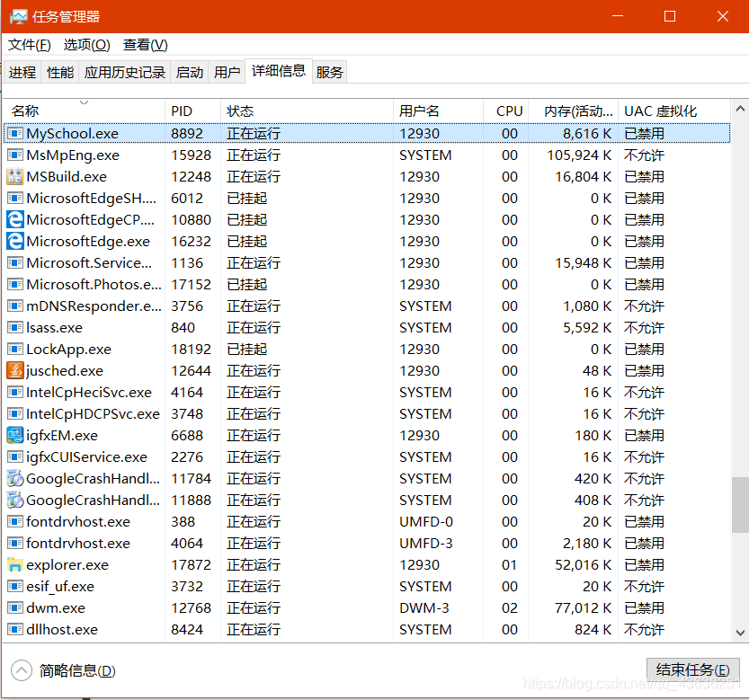The image size is (749, 700).
Task: Click memory value 77,012 K
Action: tap(583, 607)
